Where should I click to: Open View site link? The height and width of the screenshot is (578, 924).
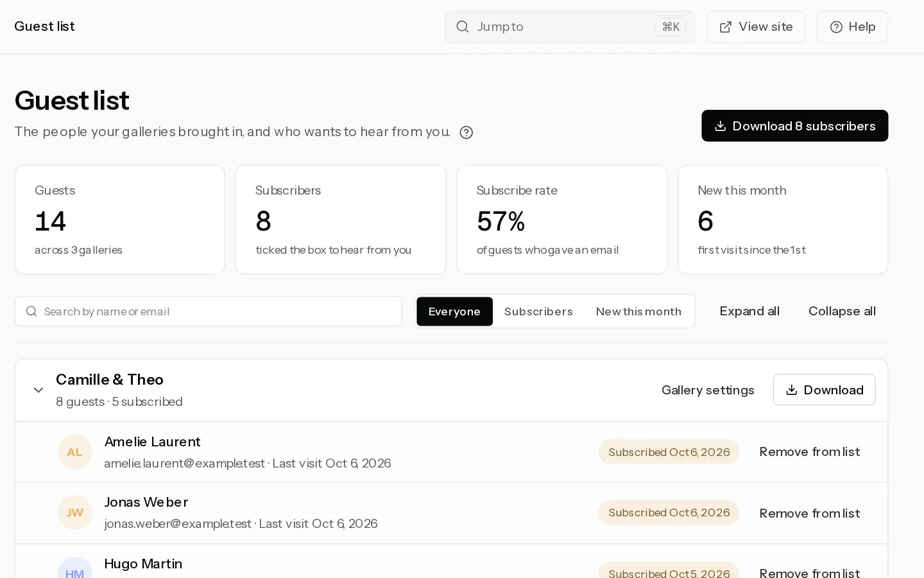(756, 27)
